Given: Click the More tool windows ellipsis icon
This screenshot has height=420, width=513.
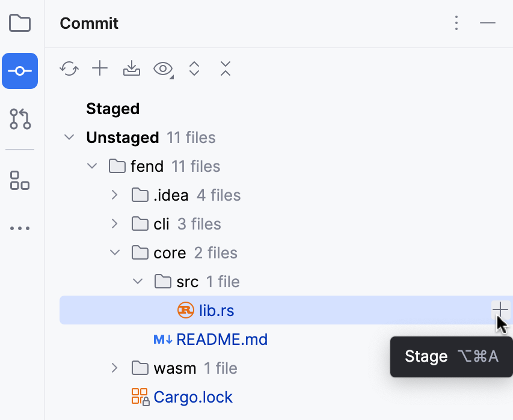Looking at the screenshot, I should tap(20, 228).
